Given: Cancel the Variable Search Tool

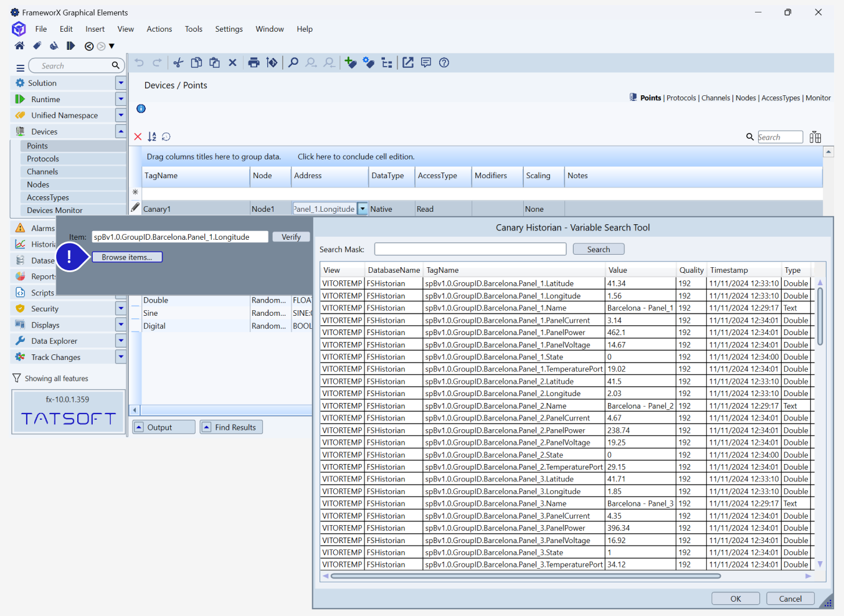Looking at the screenshot, I should [x=790, y=599].
